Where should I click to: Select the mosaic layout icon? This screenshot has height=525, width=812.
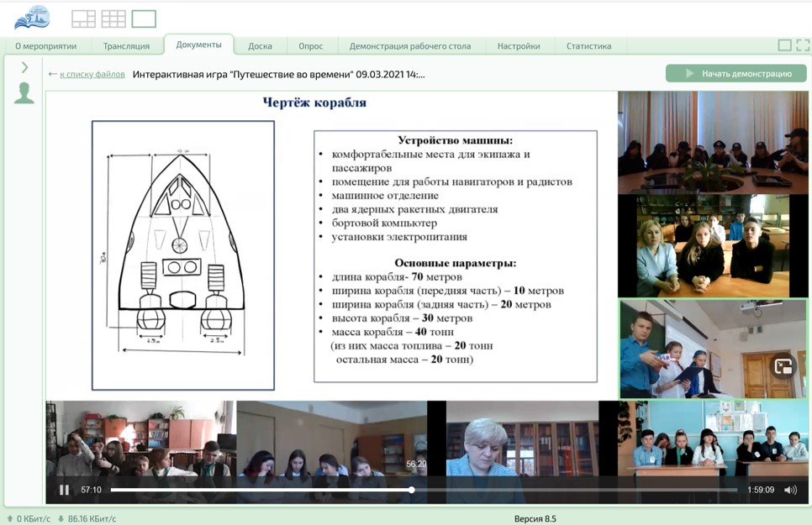point(83,18)
